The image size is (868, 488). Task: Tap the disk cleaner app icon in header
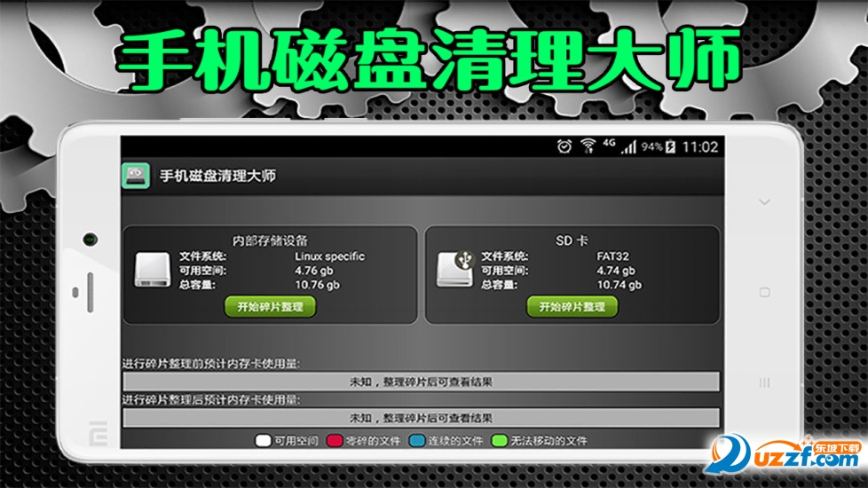point(136,176)
